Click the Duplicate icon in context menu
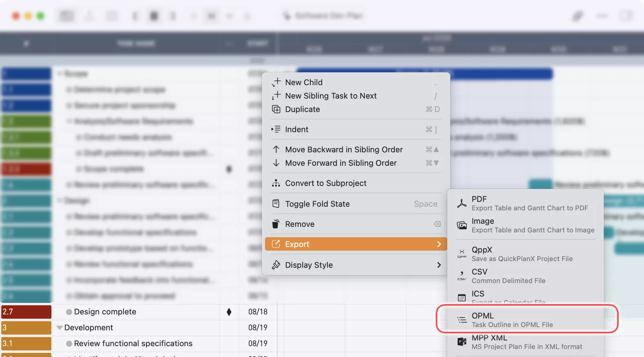Image resolution: width=644 pixels, height=357 pixels. pyautogui.click(x=276, y=109)
